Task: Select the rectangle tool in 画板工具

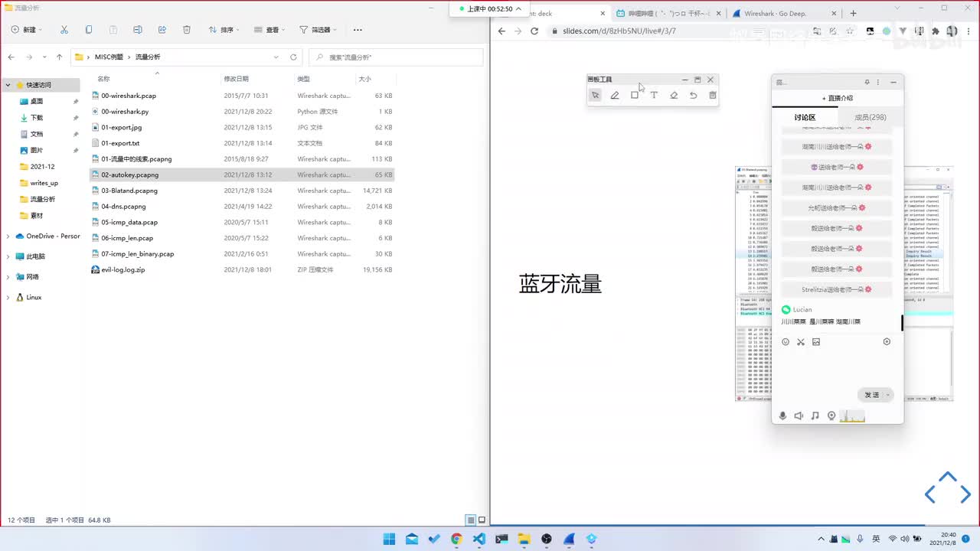Action: 634,95
